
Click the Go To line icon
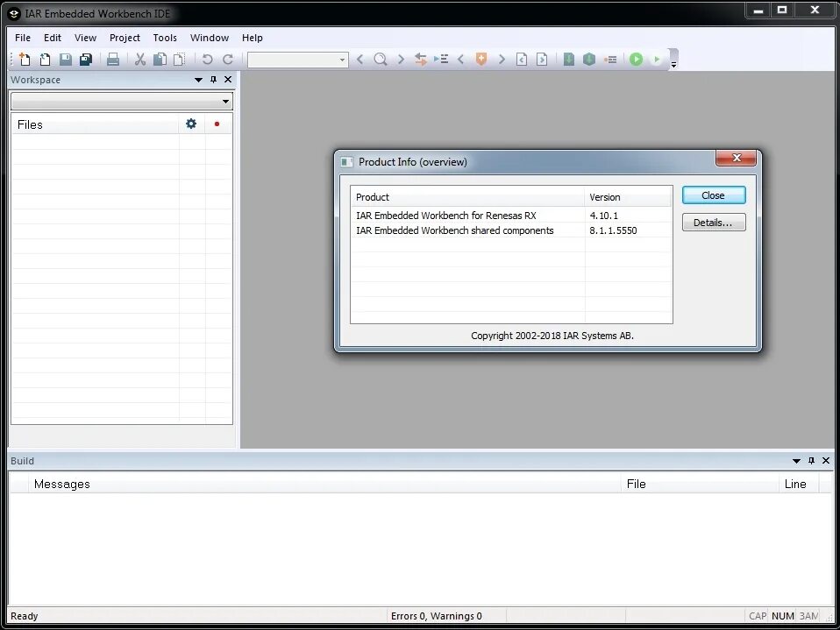(x=441, y=60)
